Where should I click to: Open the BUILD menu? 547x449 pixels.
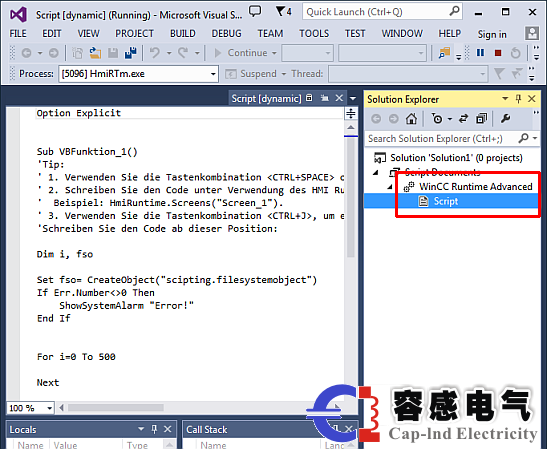coord(182,33)
